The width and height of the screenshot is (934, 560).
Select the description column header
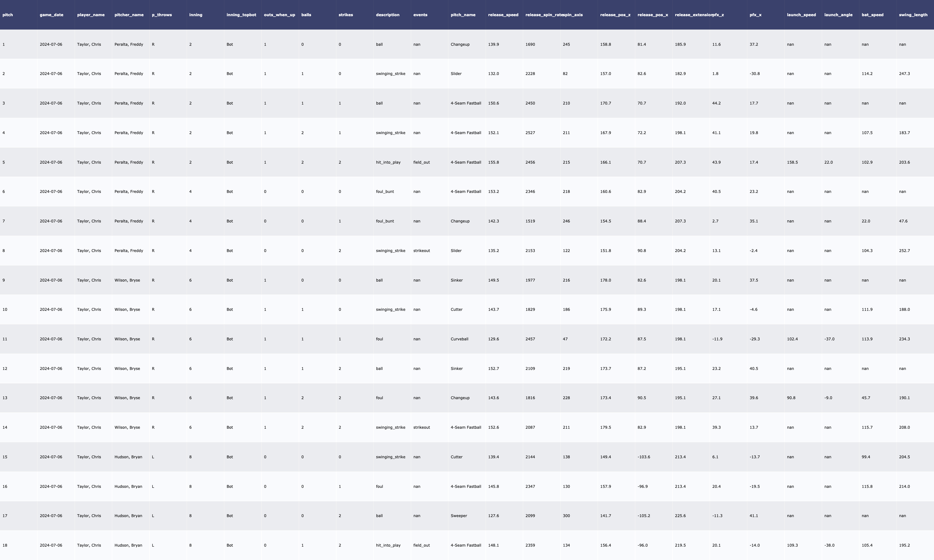pos(387,15)
